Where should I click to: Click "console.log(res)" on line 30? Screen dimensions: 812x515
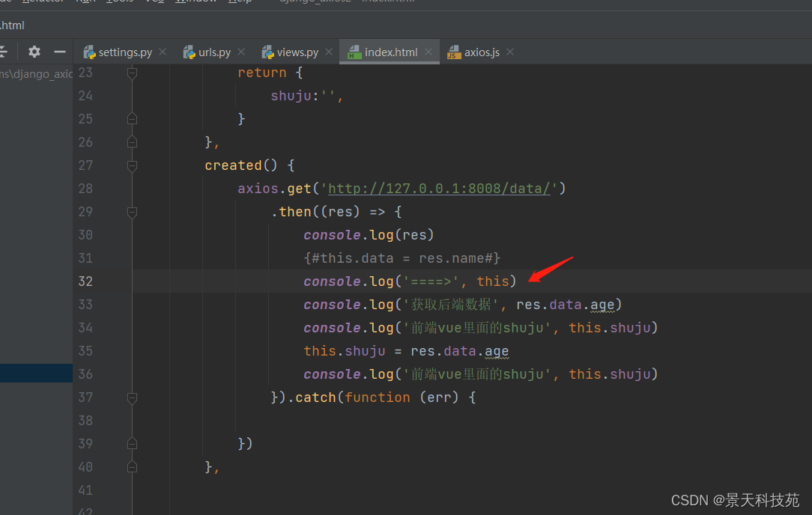tap(369, 235)
